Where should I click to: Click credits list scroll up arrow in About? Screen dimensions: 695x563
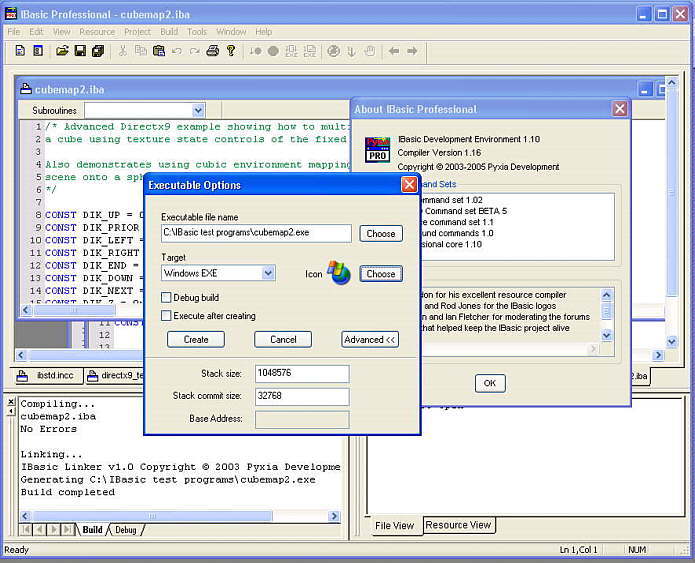[606, 294]
